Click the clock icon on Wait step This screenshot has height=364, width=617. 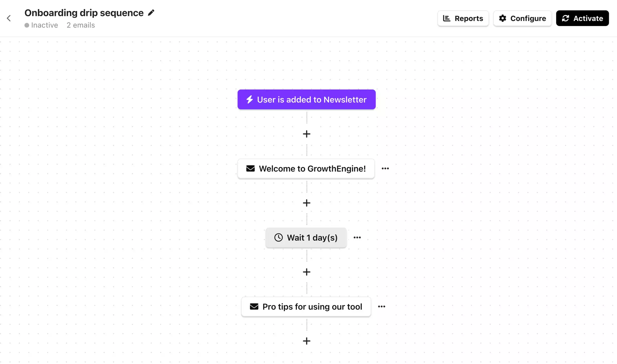click(x=278, y=237)
